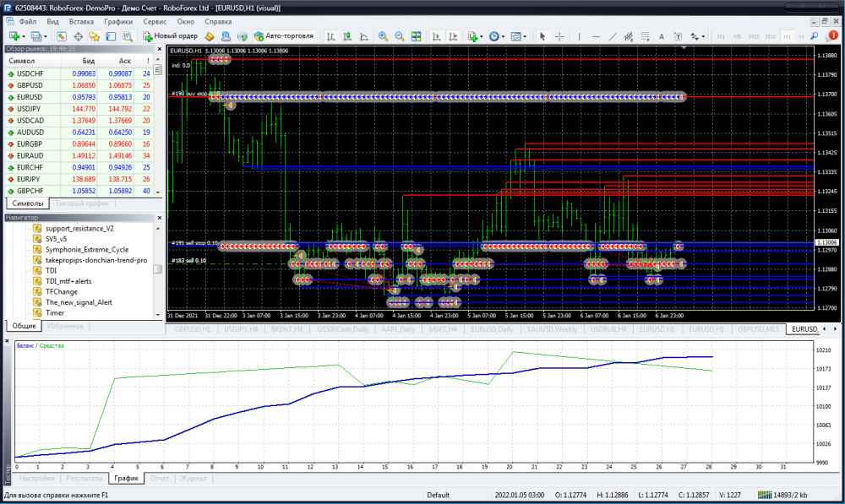Toggle the Terminal panel icon
The image size is (845, 504).
coord(111,36)
